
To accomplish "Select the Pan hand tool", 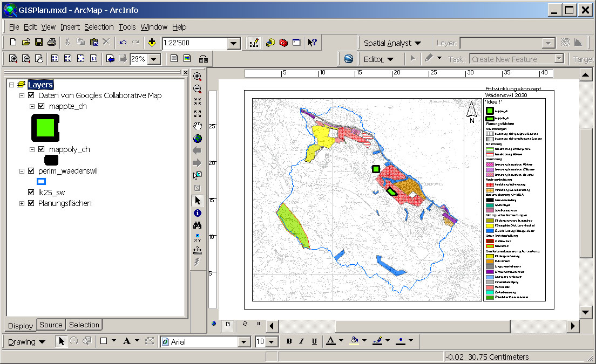I will [x=198, y=126].
